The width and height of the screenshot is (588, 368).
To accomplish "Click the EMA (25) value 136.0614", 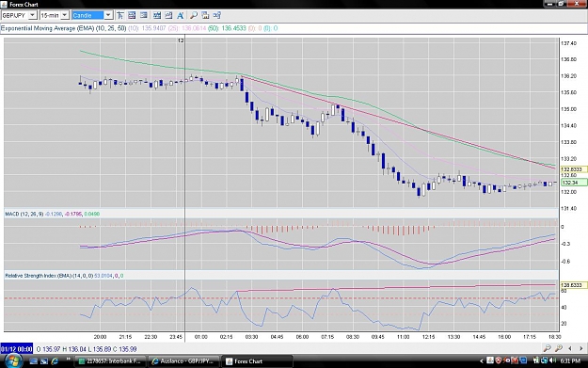I will (194, 28).
